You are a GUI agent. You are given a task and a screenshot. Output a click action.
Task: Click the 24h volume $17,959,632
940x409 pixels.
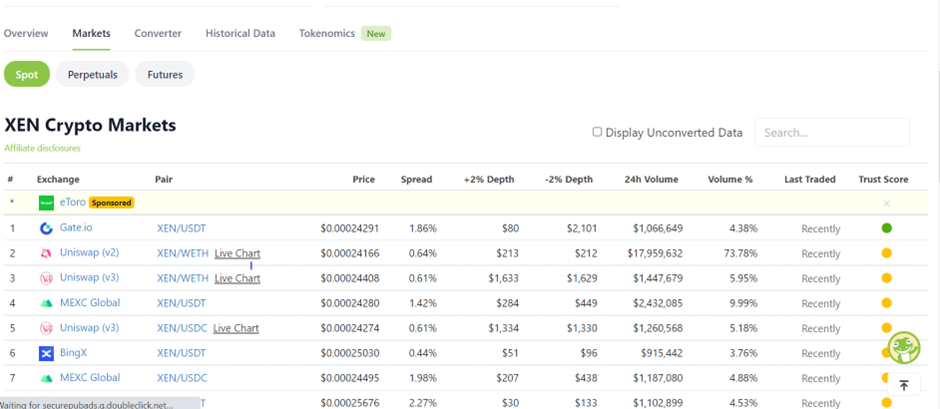pos(655,254)
